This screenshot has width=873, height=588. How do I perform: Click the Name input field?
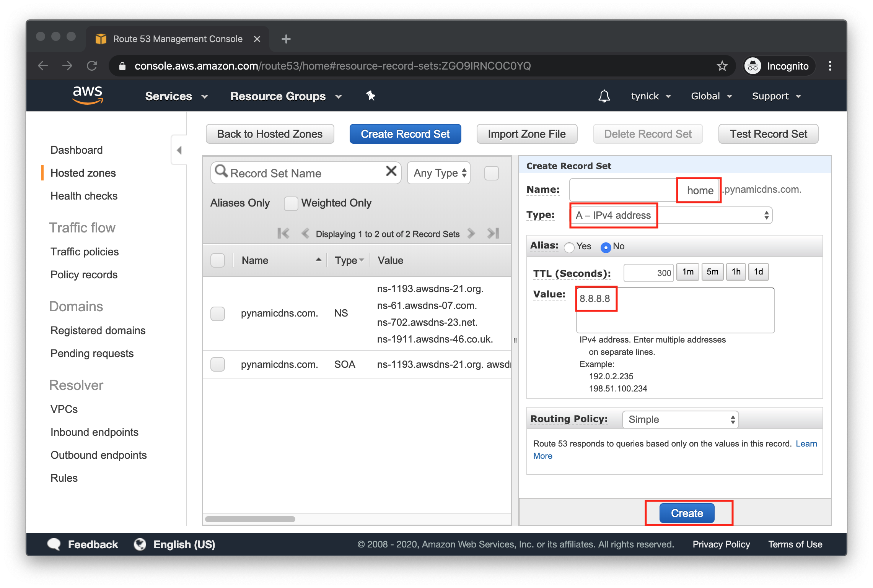645,190
